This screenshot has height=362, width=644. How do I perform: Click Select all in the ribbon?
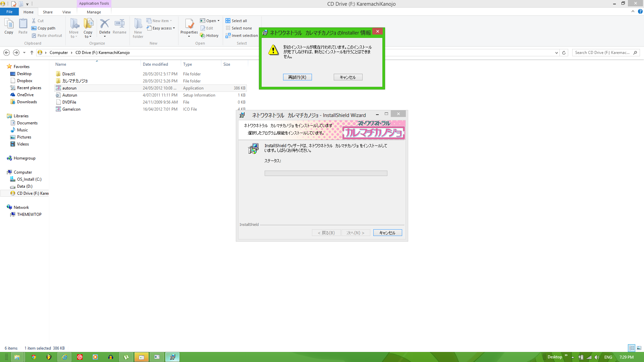[236, 21]
